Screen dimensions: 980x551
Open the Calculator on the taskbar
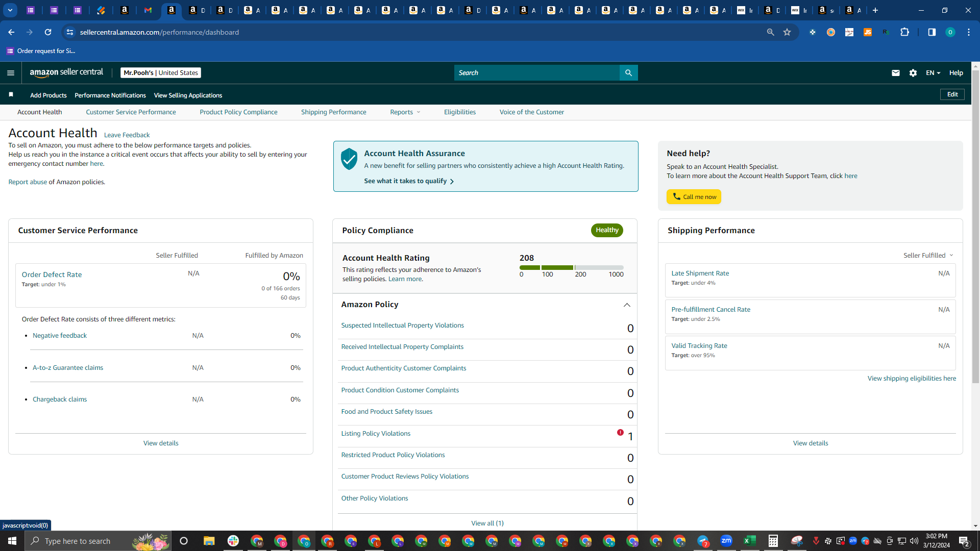click(x=773, y=541)
